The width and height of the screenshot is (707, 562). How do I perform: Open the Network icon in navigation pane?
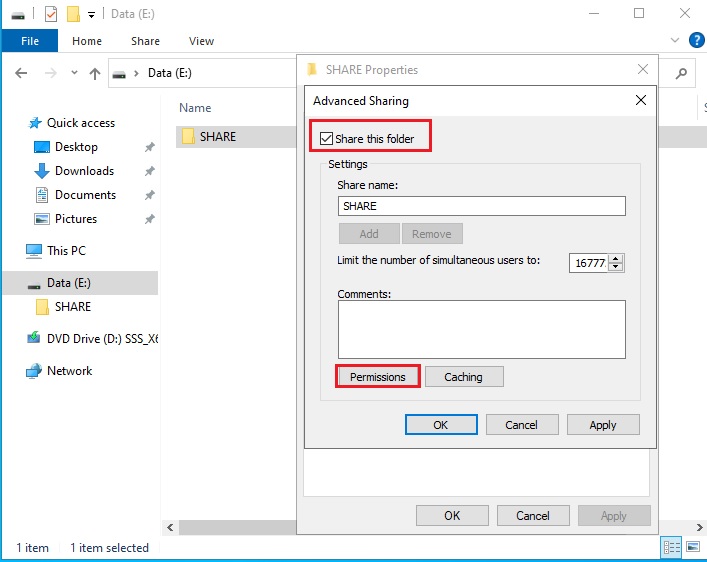(x=34, y=371)
